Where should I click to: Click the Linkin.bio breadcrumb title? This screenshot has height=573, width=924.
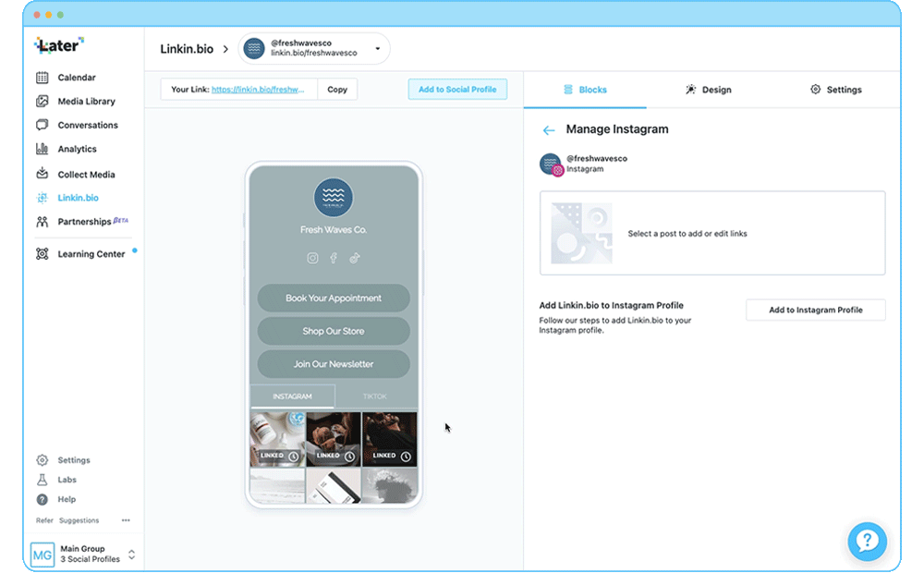click(187, 49)
